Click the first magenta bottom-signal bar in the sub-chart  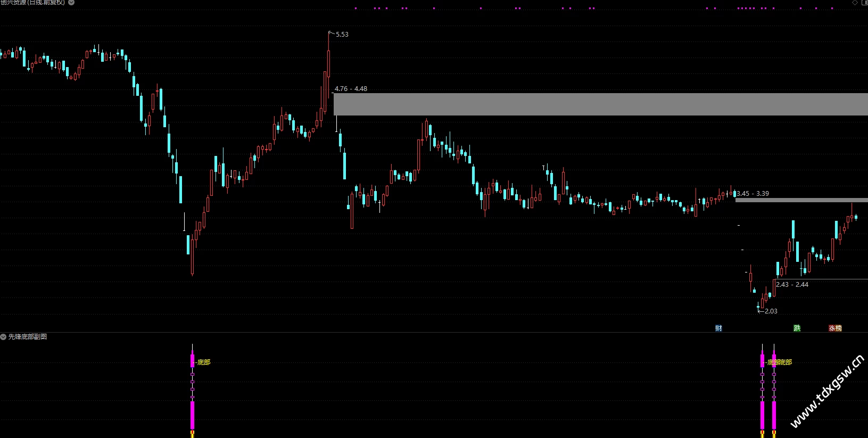coord(193,389)
